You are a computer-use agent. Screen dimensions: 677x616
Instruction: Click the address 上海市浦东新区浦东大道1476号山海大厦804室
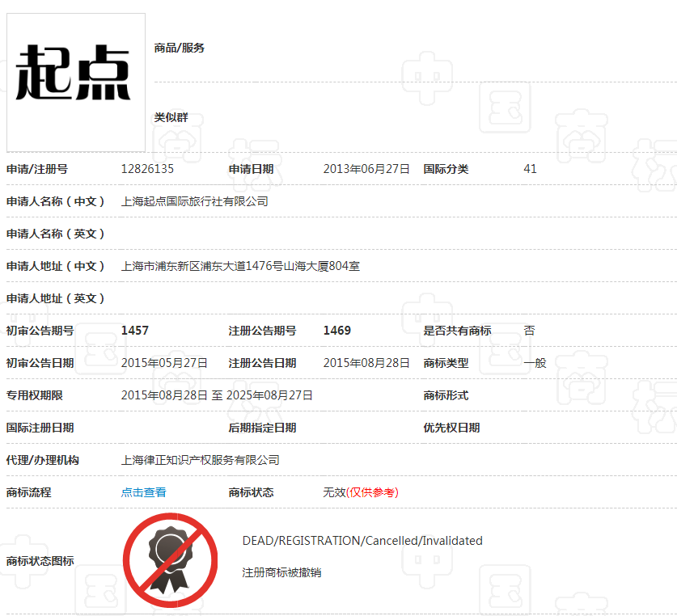pos(240,266)
